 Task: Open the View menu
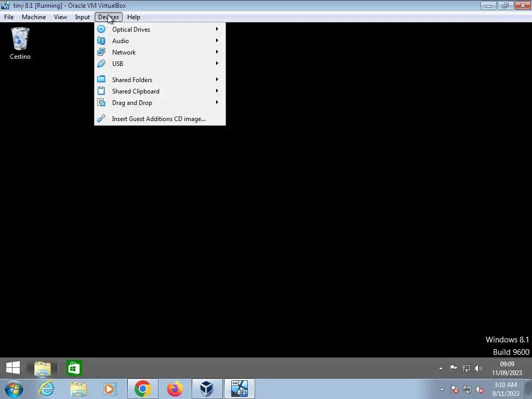60,17
